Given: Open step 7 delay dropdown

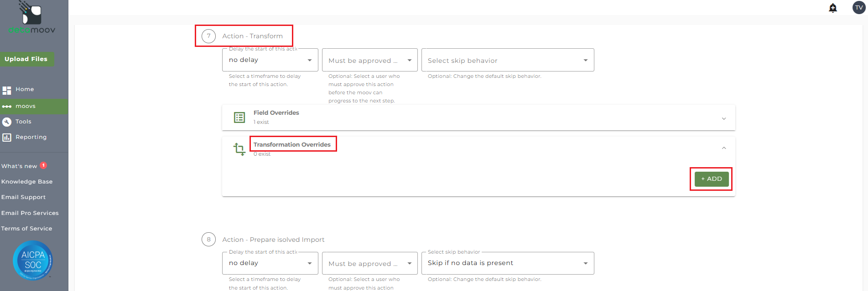Looking at the screenshot, I should pos(270,60).
